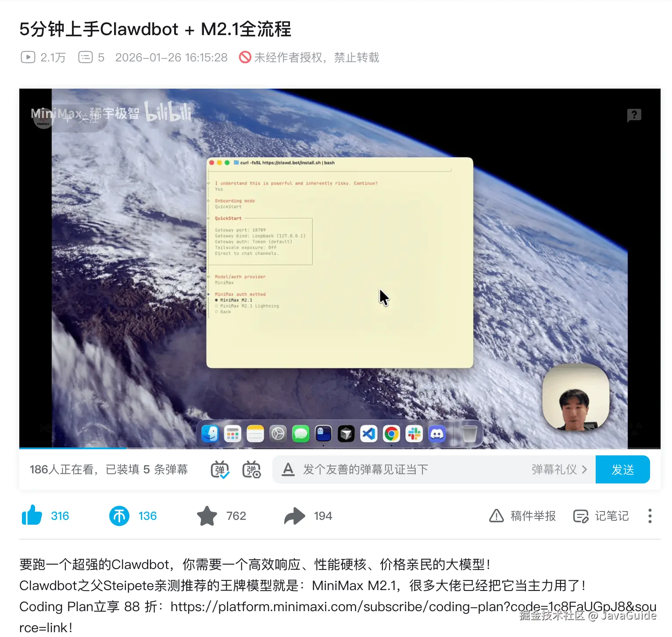Toggle danmaku display on the player

click(x=220, y=469)
